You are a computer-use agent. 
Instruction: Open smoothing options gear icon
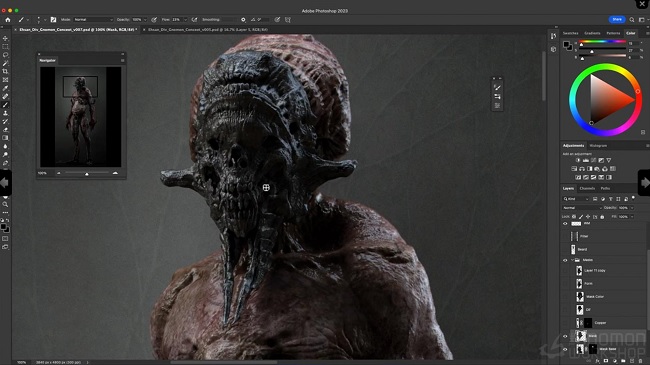pyautogui.click(x=243, y=19)
